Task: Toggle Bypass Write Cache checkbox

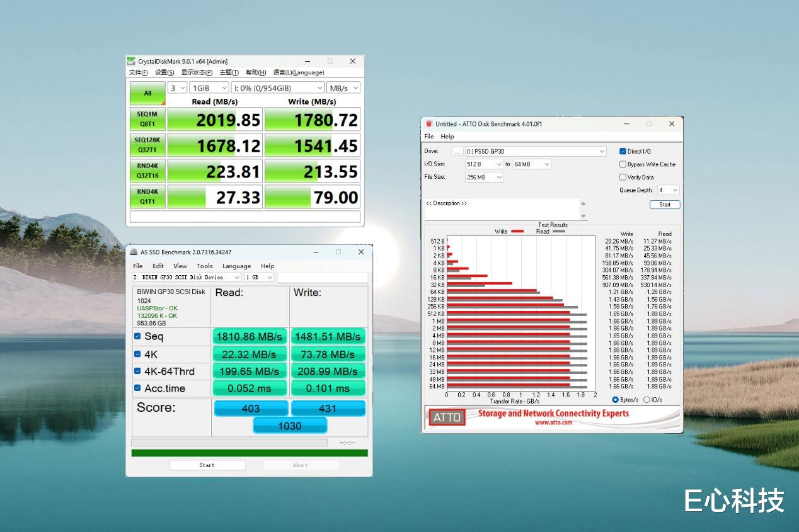Action: pos(623,164)
